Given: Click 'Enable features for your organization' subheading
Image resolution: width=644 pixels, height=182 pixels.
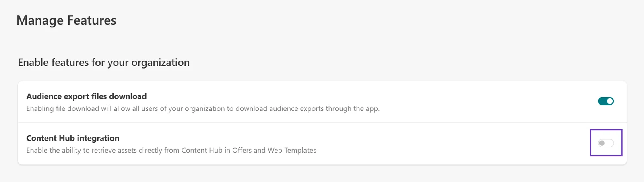Looking at the screenshot, I should point(104,63).
